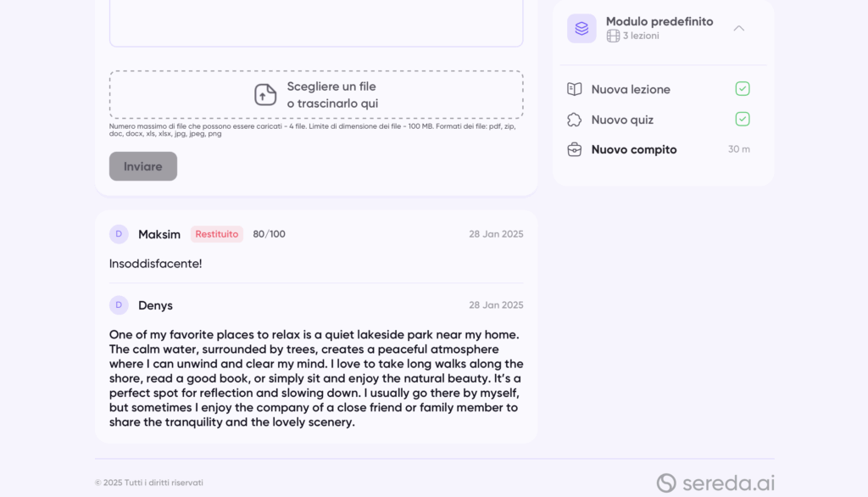Click the puzzle icon beside Nuovo quiz
Screen dimensions: 868x497
[x=575, y=120]
